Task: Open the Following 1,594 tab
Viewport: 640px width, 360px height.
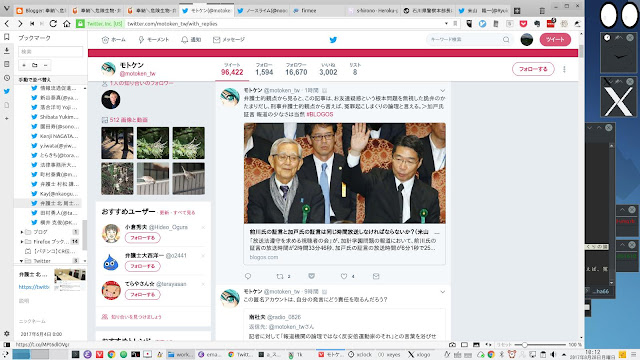Action: pos(264,69)
